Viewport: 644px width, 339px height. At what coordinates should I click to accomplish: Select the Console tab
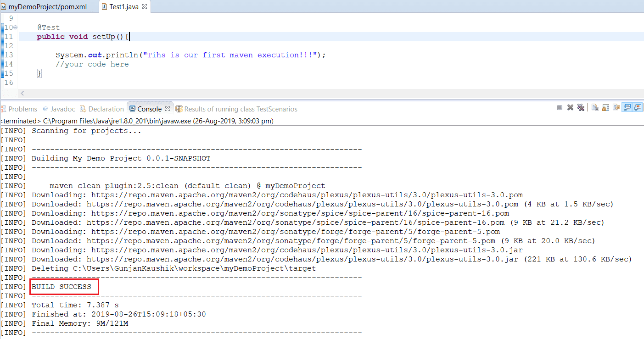click(x=150, y=109)
